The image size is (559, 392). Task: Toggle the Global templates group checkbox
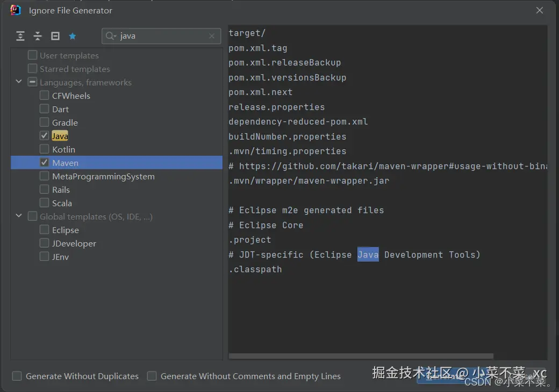32,216
